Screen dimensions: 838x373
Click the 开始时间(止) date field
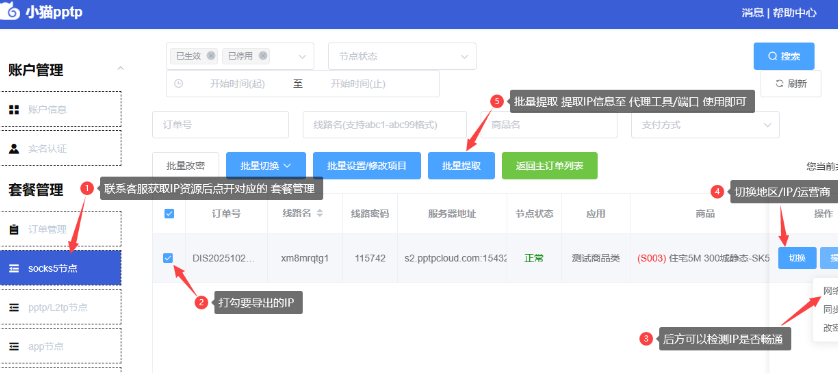pyautogui.click(x=358, y=84)
